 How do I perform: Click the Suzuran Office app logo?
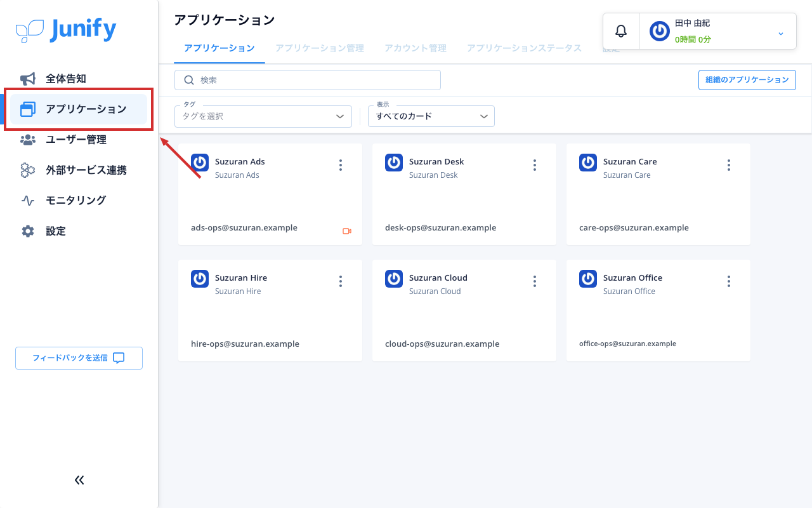coord(588,279)
